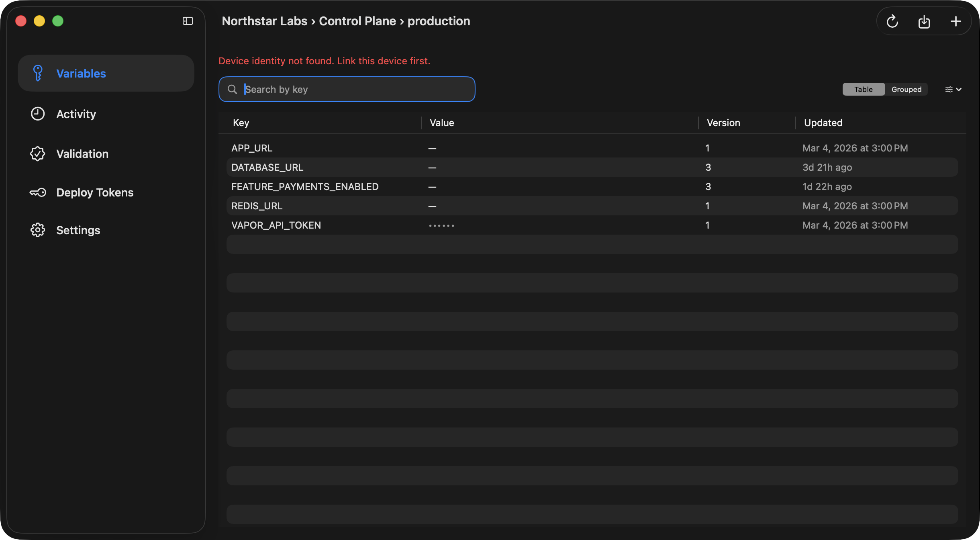
Task: Toggle the sidebar visibility button
Action: 187,20
